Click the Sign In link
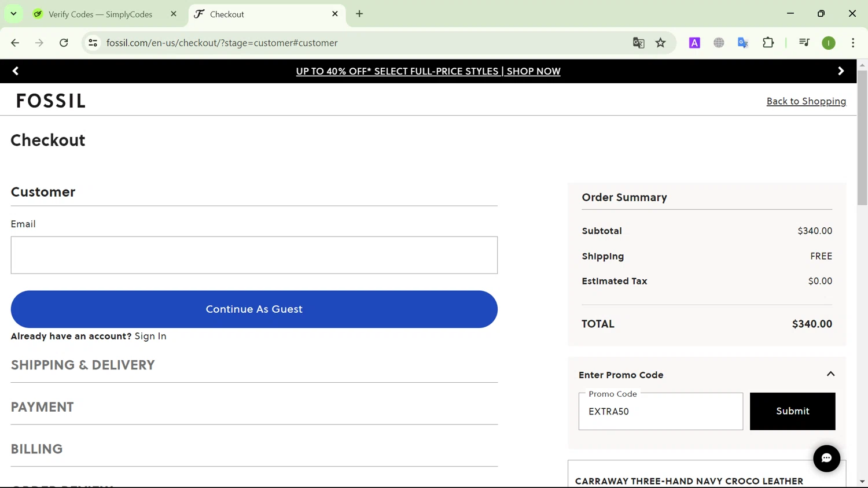Image resolution: width=868 pixels, height=488 pixels. [150, 336]
